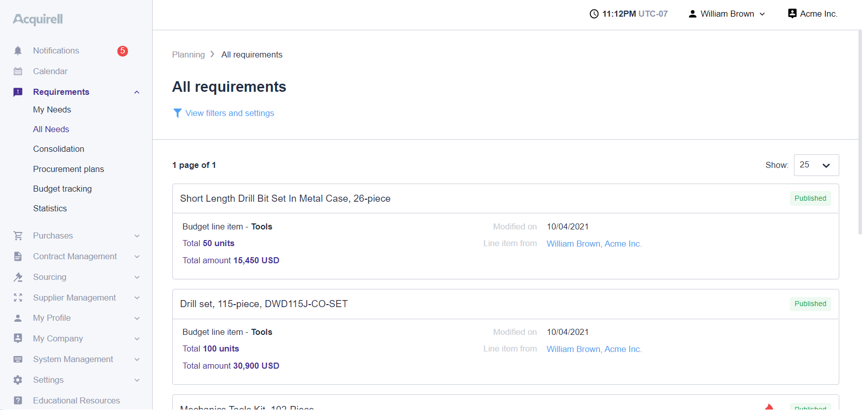Go to Consolidation page
This screenshot has height=410, width=868.
pos(58,149)
